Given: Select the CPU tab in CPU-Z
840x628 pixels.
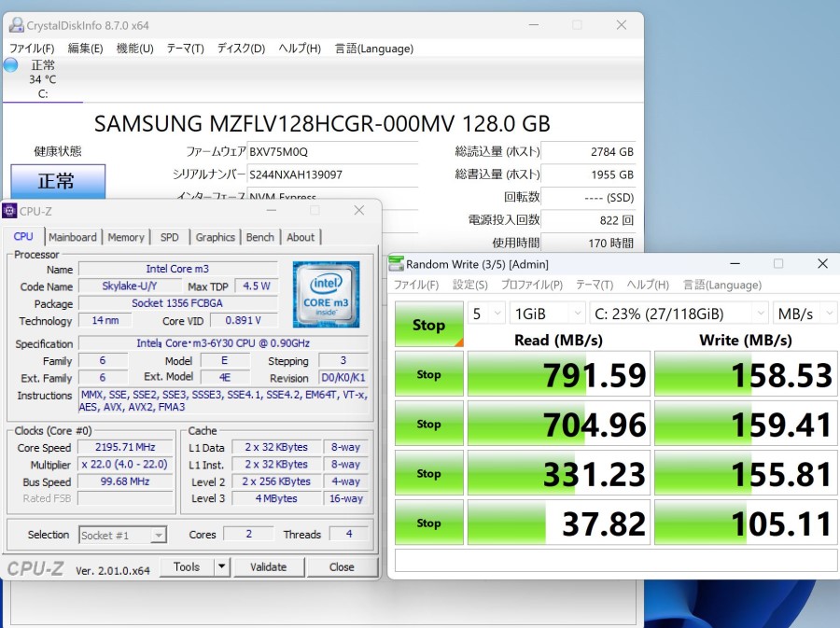Looking at the screenshot, I should click(x=23, y=237).
